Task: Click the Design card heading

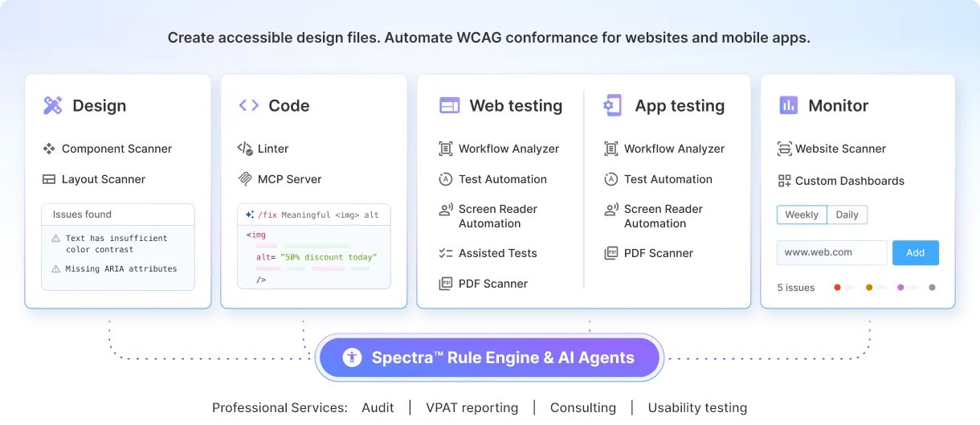Action: pyautogui.click(x=99, y=105)
